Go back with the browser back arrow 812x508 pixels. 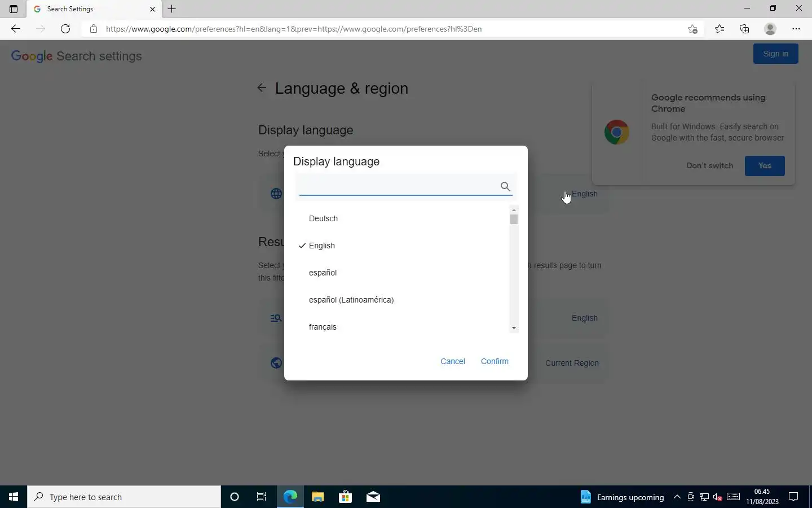[x=16, y=29]
